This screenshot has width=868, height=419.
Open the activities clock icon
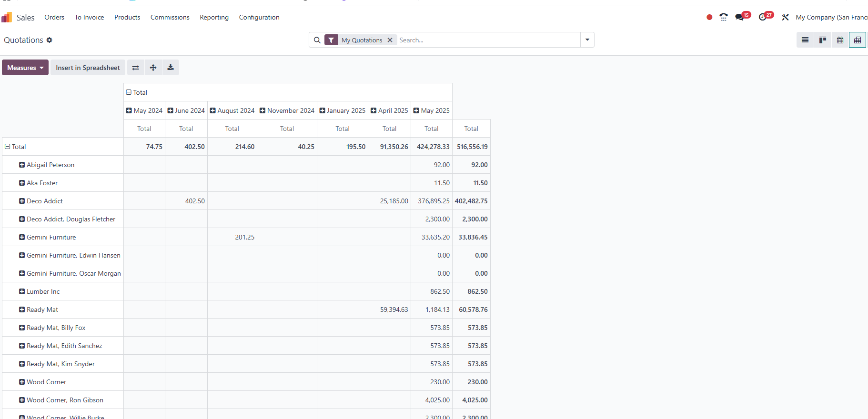click(x=763, y=17)
